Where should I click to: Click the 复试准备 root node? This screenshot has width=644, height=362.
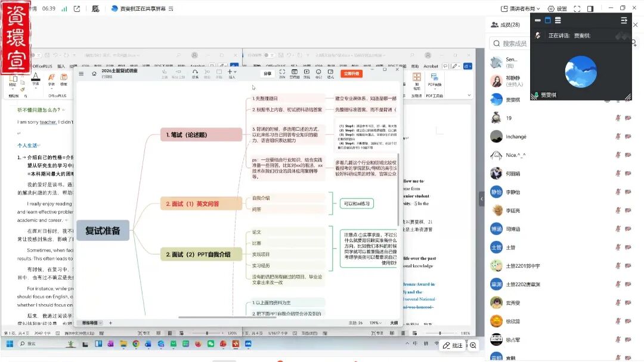coord(103,230)
